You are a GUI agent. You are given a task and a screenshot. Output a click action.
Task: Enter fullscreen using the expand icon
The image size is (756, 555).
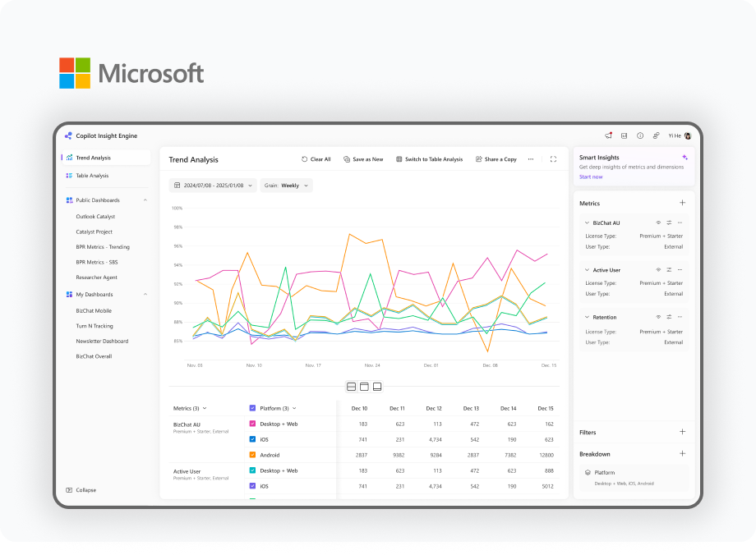click(553, 159)
